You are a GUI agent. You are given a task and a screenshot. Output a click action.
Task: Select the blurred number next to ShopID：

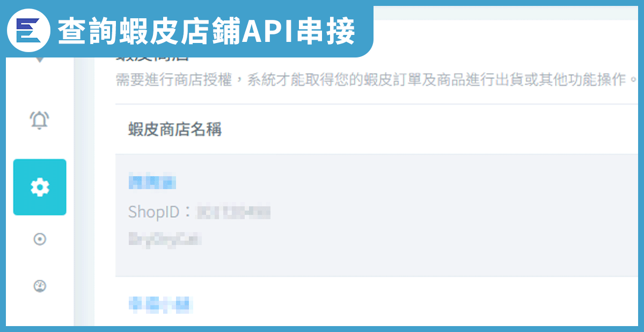tap(233, 212)
